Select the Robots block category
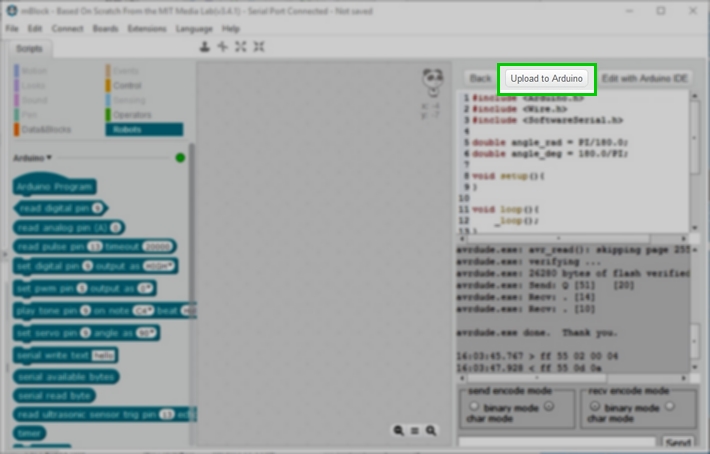710x454 pixels. click(144, 129)
